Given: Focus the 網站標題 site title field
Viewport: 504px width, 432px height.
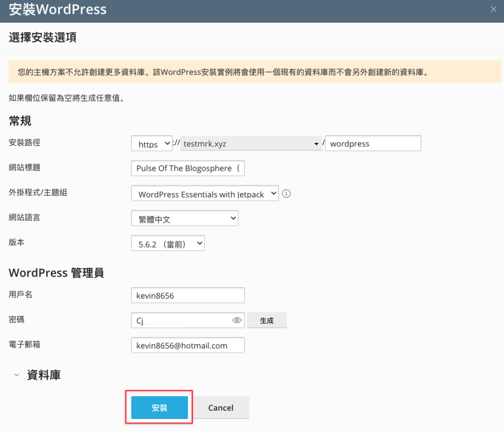Looking at the screenshot, I should [188, 168].
